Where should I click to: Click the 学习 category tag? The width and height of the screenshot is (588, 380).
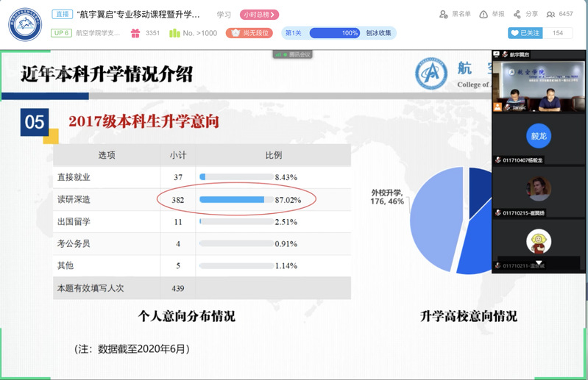[x=224, y=14]
